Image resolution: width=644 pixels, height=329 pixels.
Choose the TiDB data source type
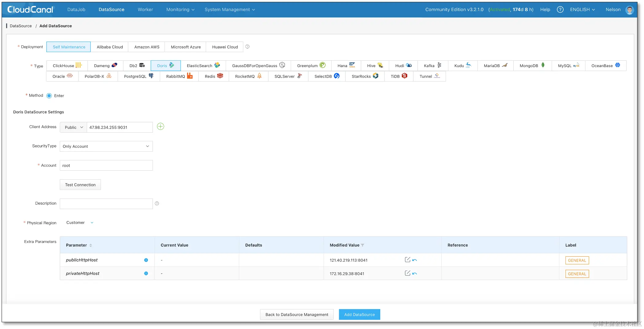click(399, 76)
